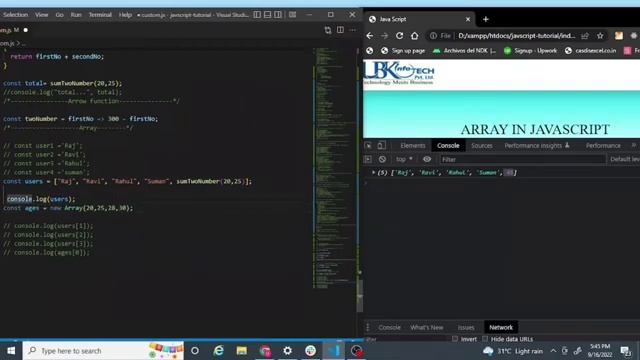
Task: Switch to the Sources DevTools tab
Action: (x=482, y=146)
